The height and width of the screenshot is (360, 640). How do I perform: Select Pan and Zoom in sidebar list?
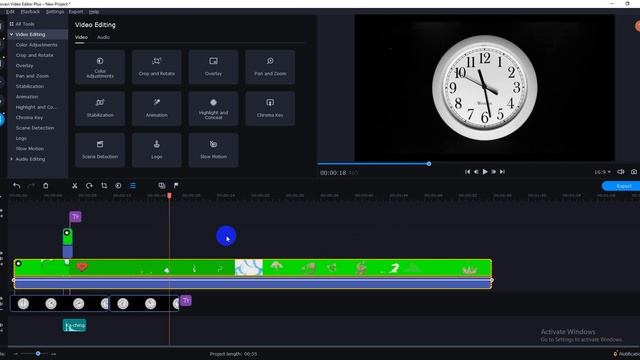pyautogui.click(x=32, y=76)
